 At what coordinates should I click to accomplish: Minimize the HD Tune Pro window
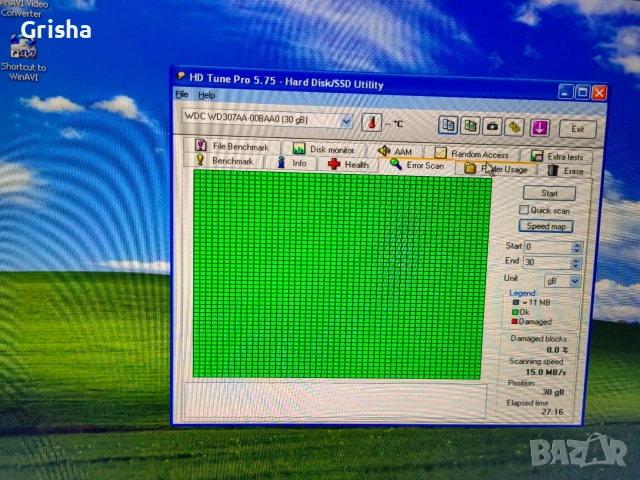(x=565, y=92)
